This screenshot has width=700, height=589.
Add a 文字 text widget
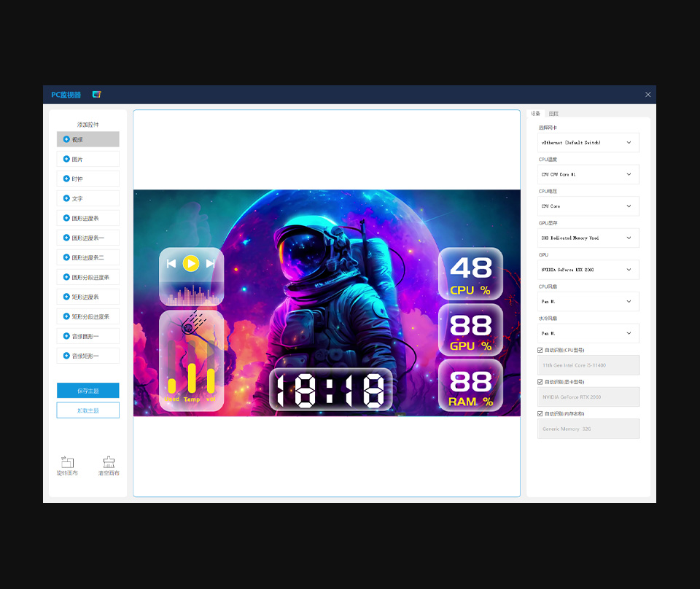coord(88,198)
